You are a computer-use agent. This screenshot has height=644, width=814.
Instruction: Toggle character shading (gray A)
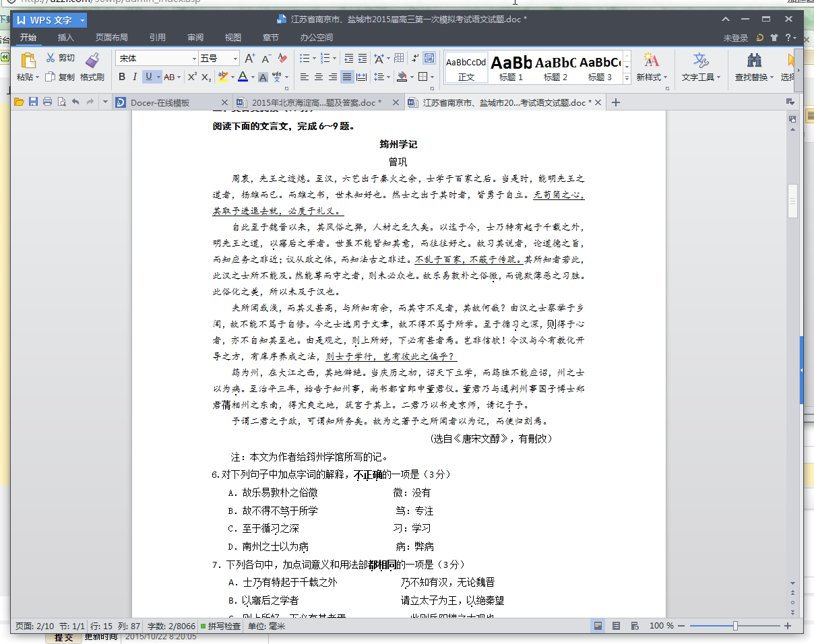tap(263, 77)
